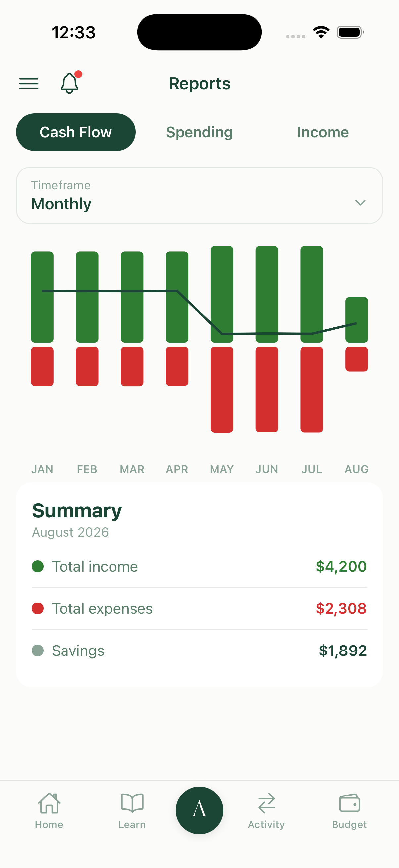
Task: Select the JUN month label
Action: 267,469
